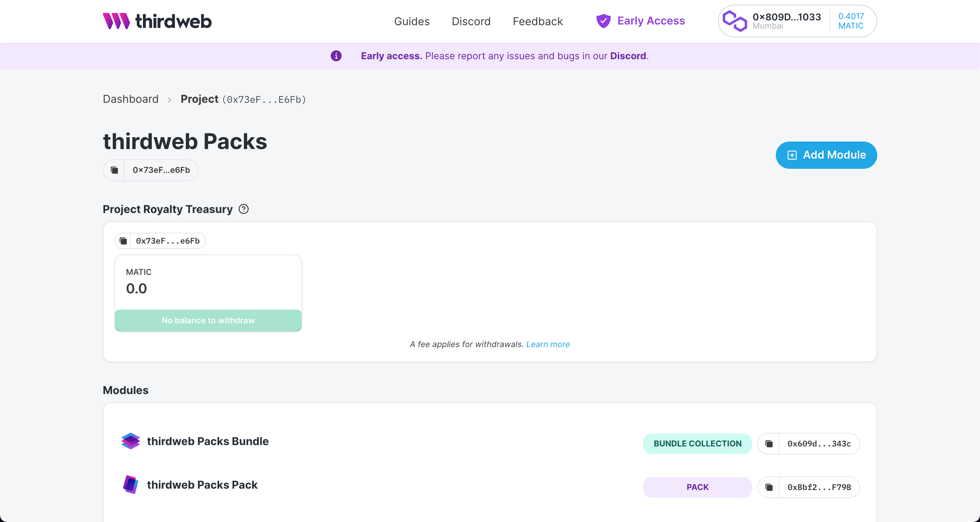Viewport: 980px width, 522px height.
Task: Open thirdweb Packs Pack module
Action: pyautogui.click(x=202, y=485)
